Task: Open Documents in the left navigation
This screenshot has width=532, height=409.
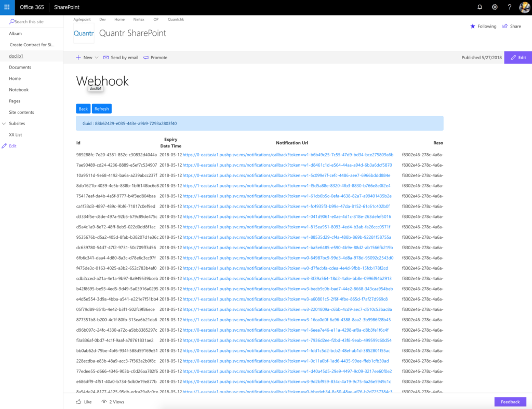Action: (20, 67)
